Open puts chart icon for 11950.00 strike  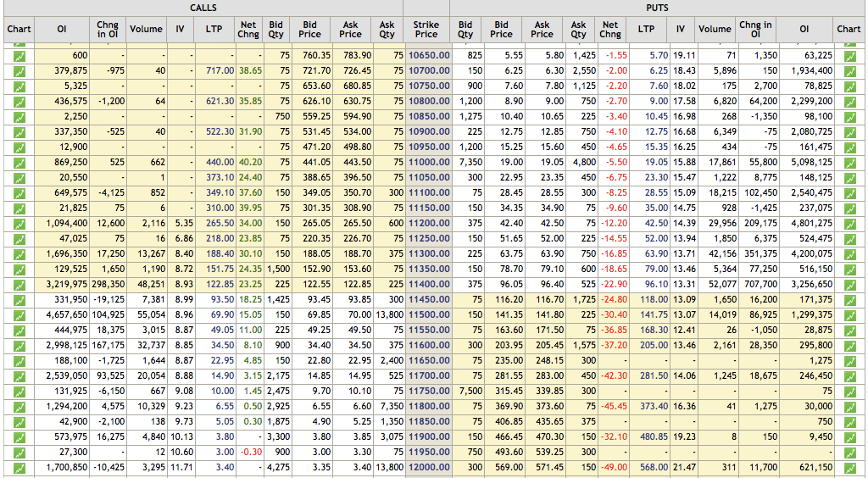click(849, 452)
